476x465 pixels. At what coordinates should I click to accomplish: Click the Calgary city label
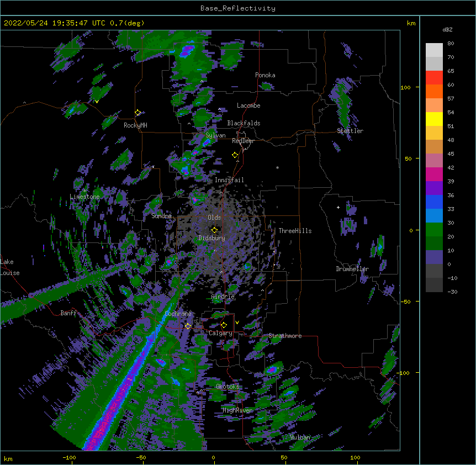click(x=220, y=333)
